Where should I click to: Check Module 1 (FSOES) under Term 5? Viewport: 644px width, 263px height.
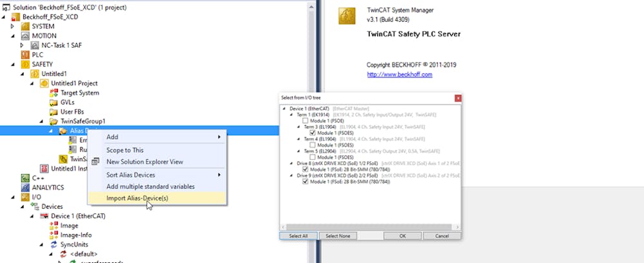pyautogui.click(x=312, y=157)
